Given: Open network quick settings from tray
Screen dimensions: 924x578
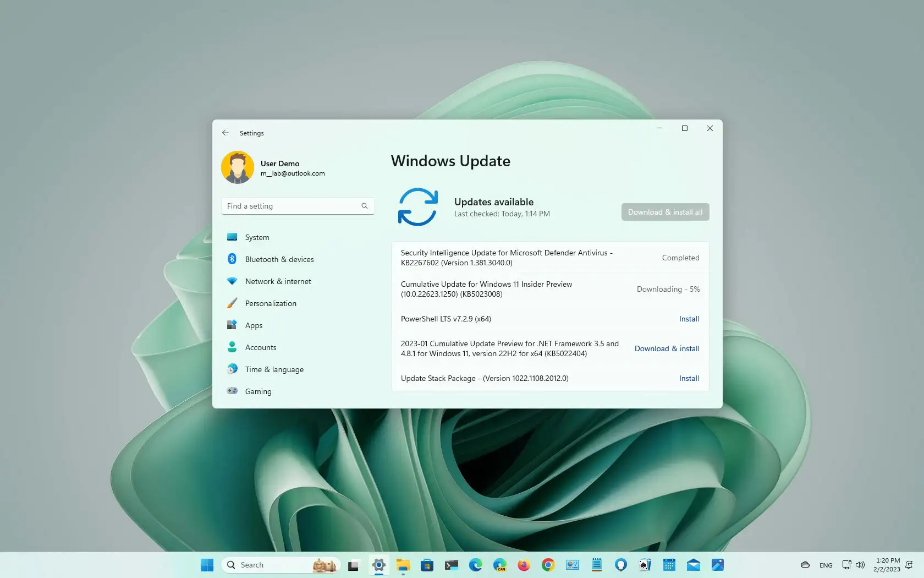Looking at the screenshot, I should 846,565.
